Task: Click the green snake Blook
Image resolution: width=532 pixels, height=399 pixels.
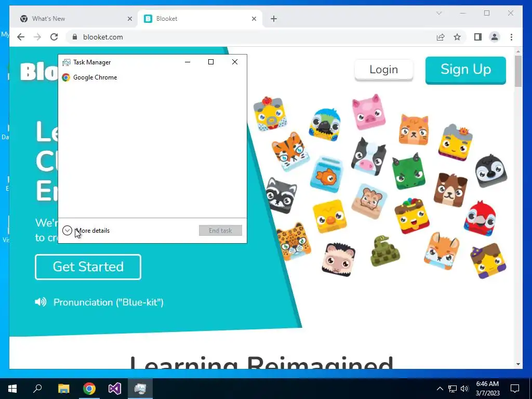Action: [x=384, y=251]
